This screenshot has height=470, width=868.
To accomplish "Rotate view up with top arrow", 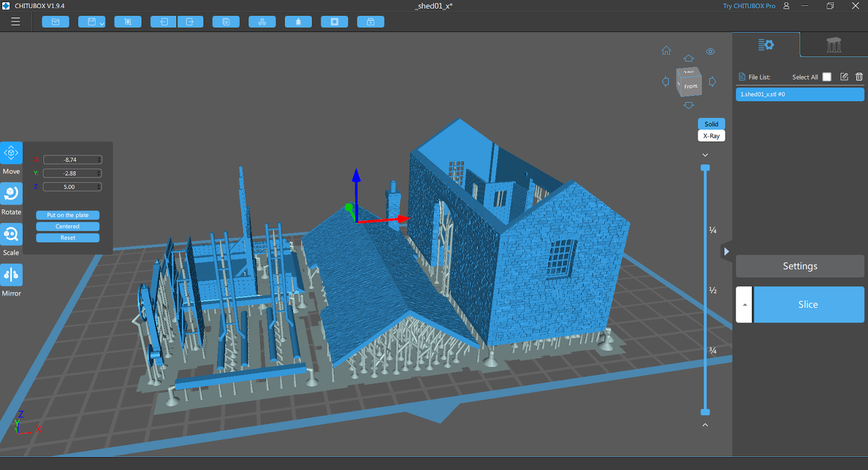I will pos(688,58).
